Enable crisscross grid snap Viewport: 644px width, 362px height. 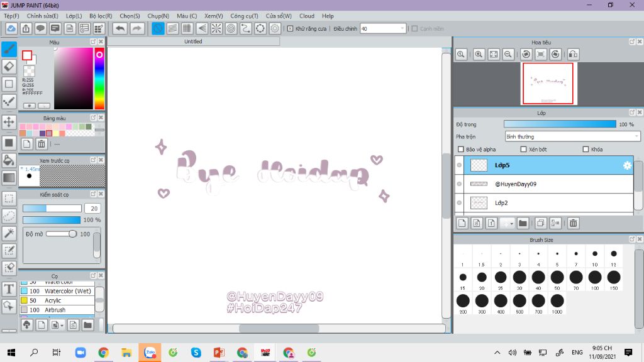coord(187,28)
